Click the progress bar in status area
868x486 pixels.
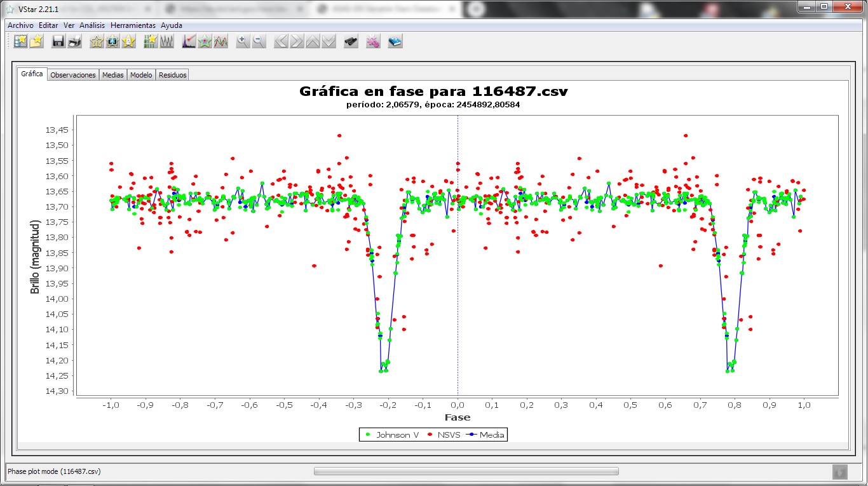pos(466,471)
